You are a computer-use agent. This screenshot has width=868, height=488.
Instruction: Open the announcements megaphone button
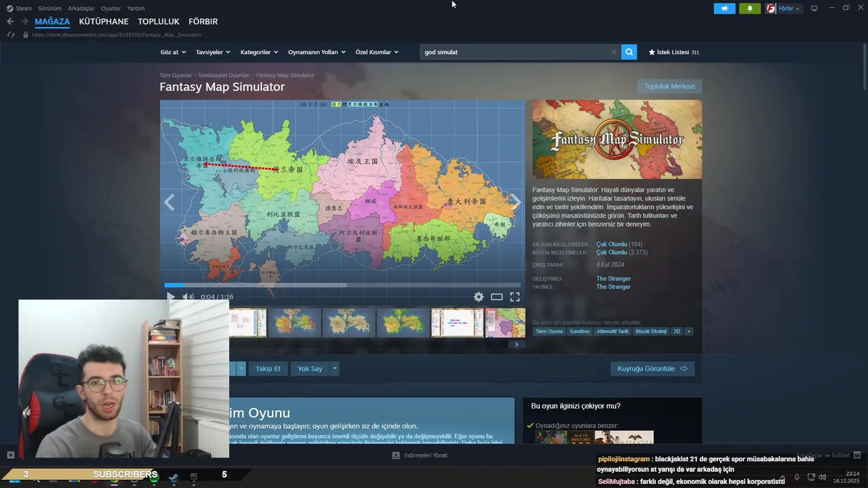724,8
